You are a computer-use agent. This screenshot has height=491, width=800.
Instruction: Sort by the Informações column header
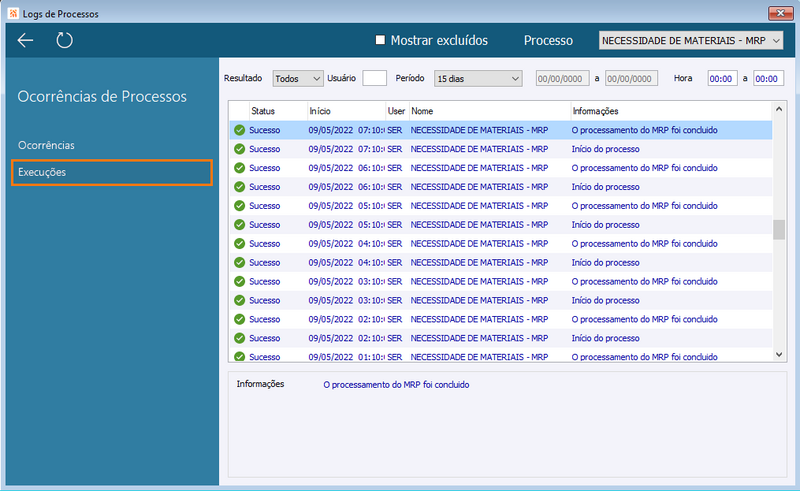coord(671,111)
